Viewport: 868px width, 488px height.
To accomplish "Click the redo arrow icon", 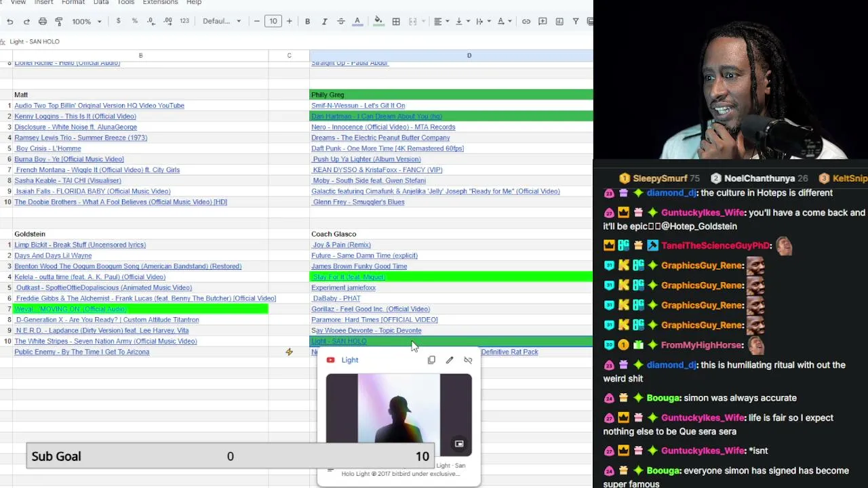I will [26, 22].
